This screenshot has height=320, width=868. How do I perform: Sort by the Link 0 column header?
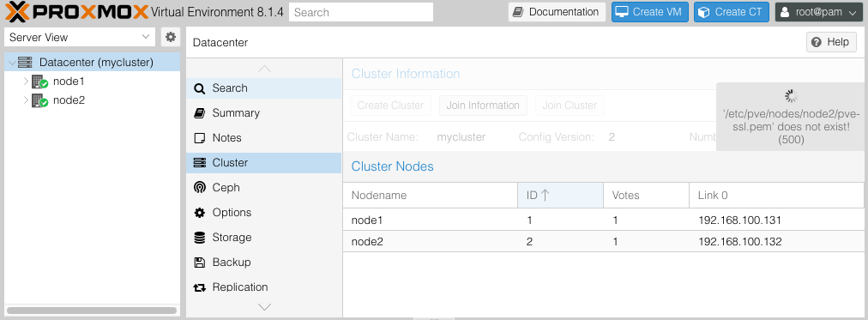[x=776, y=195]
